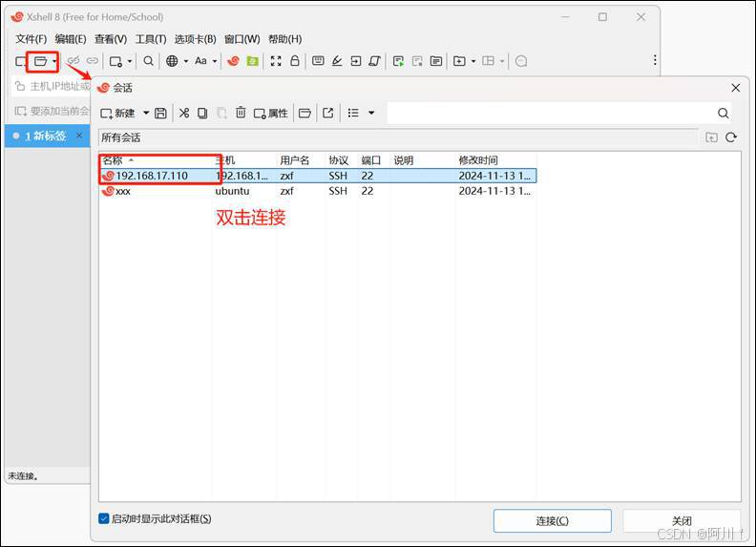Viewport: 756px width, 547px height.
Task: Click the new tab group plus icon
Action: [459, 61]
